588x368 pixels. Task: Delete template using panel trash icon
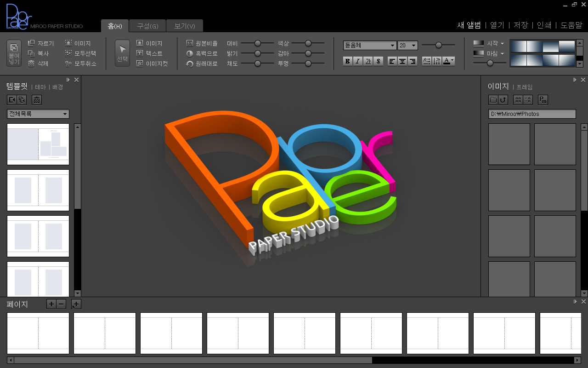(37, 99)
